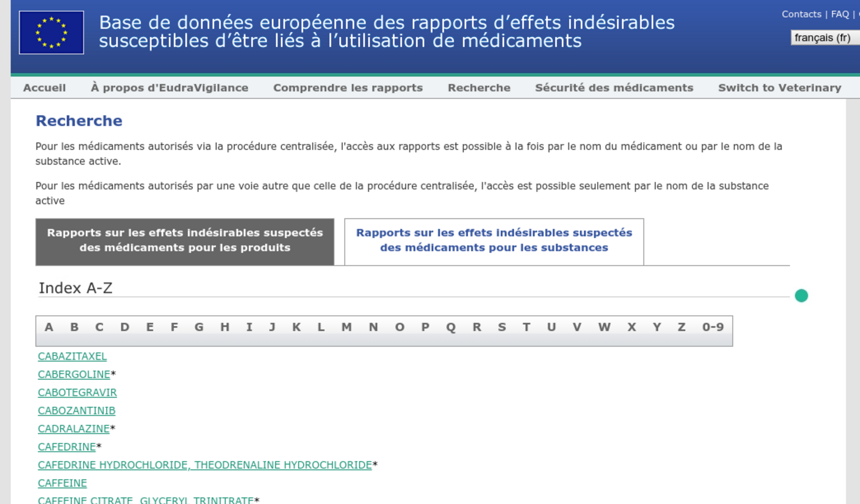Select letter P in the index

click(425, 327)
